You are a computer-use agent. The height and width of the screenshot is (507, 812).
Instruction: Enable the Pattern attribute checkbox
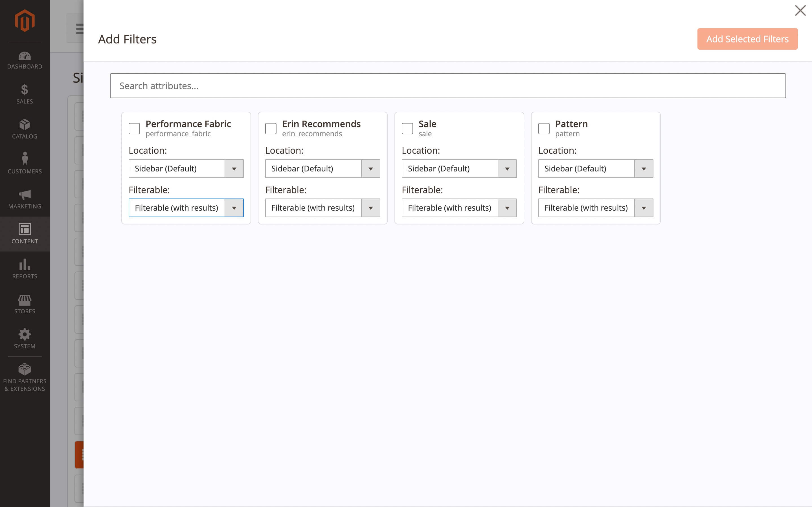point(544,128)
